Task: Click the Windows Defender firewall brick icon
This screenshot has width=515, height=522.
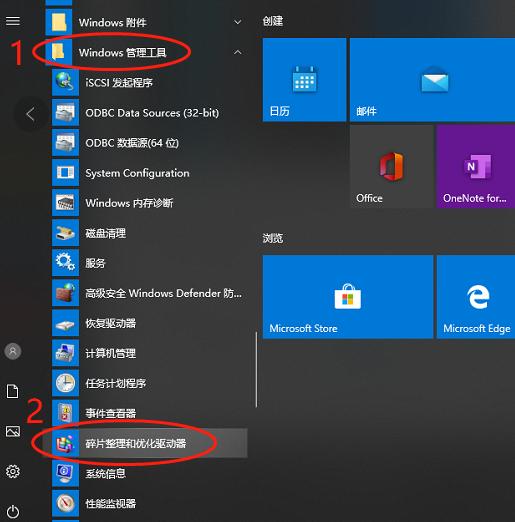Action: [x=65, y=293]
